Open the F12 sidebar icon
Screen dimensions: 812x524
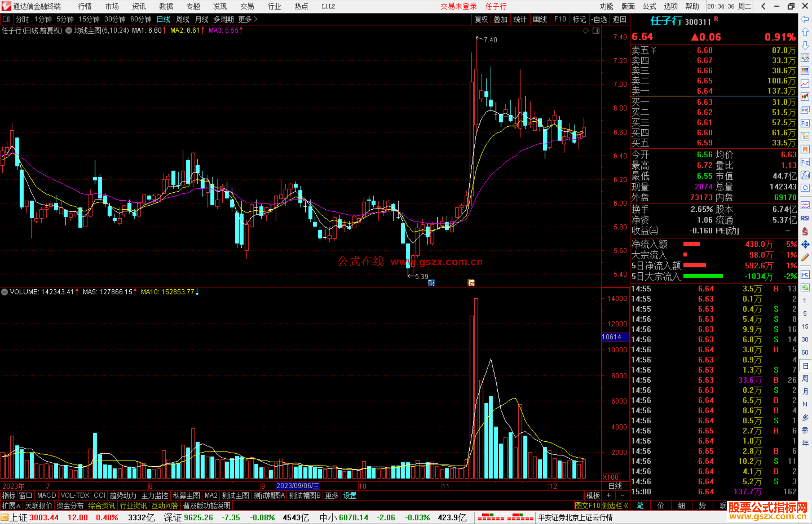[x=805, y=162]
